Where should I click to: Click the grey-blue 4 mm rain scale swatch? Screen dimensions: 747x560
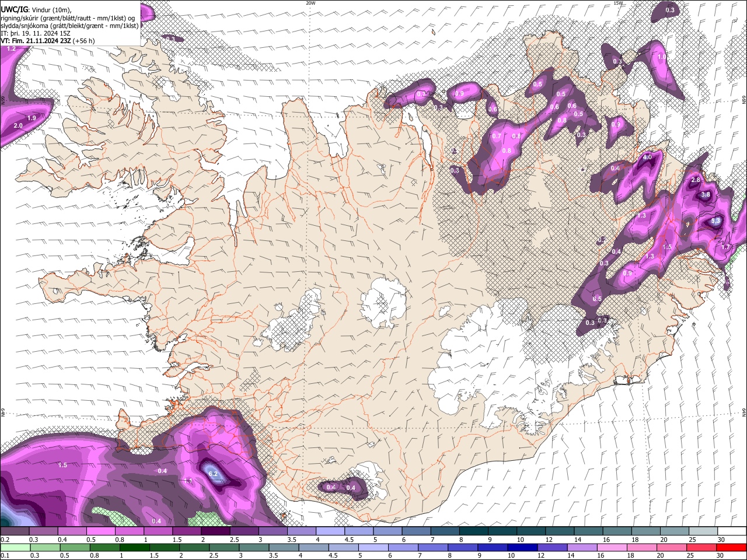(x=313, y=547)
